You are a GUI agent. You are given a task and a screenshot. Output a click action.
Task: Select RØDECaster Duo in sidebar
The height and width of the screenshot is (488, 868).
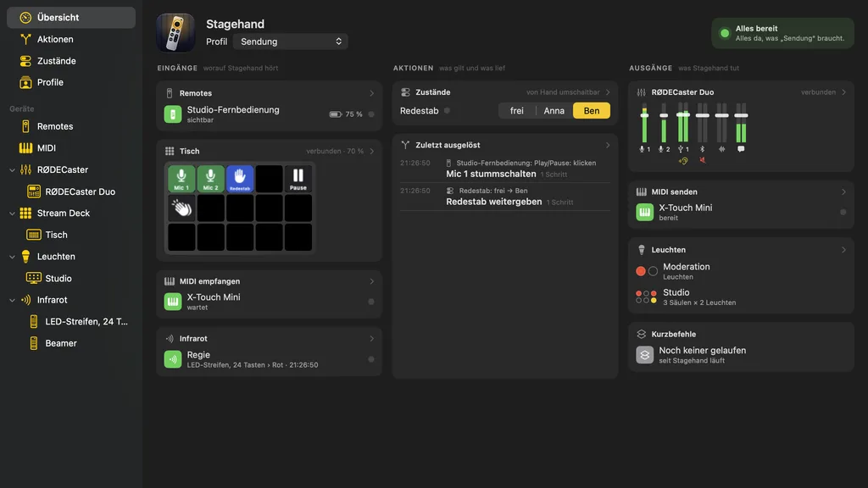coord(71,191)
